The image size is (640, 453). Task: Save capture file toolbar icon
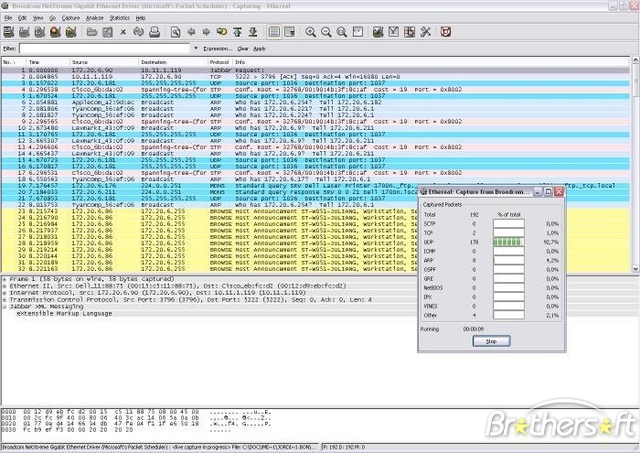[107, 32]
